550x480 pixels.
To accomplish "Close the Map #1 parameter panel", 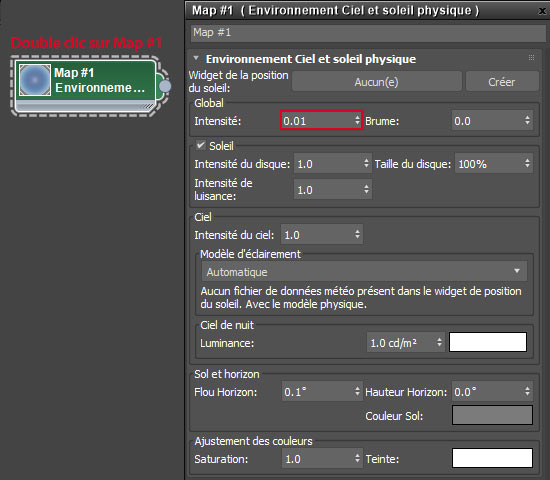I will point(542,11).
